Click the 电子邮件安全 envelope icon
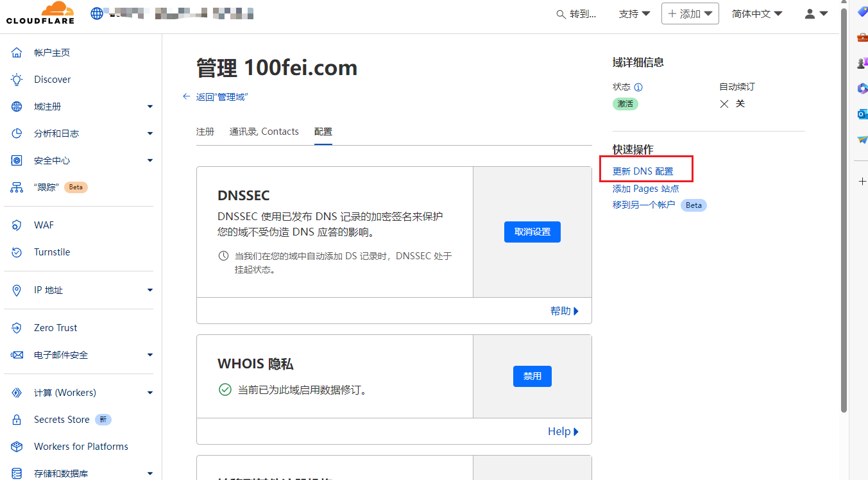 pyautogui.click(x=17, y=355)
